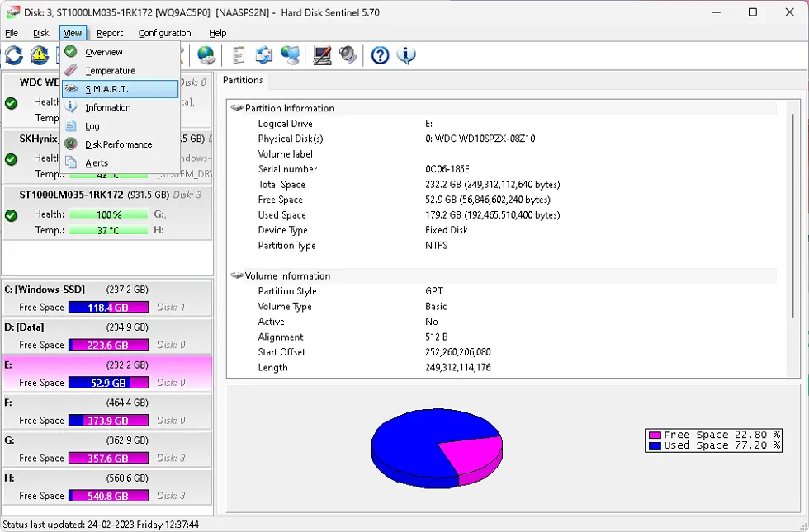Open the text report document icon

click(239, 55)
